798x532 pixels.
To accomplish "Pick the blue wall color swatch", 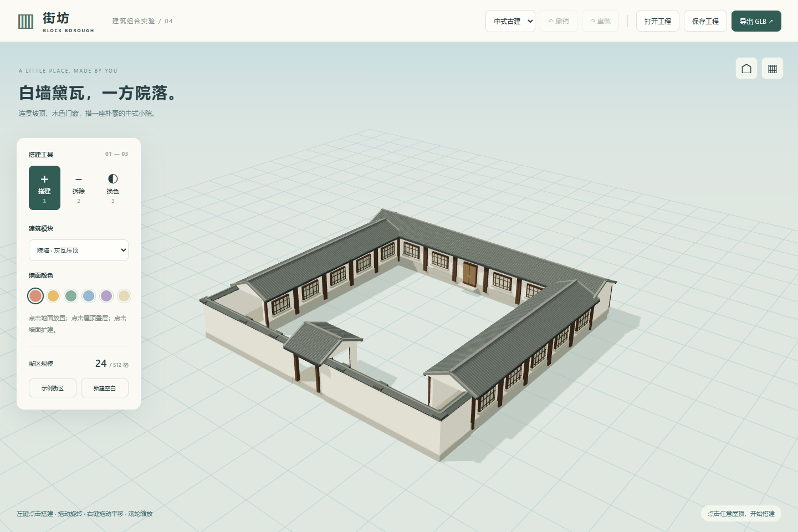I will pyautogui.click(x=89, y=296).
